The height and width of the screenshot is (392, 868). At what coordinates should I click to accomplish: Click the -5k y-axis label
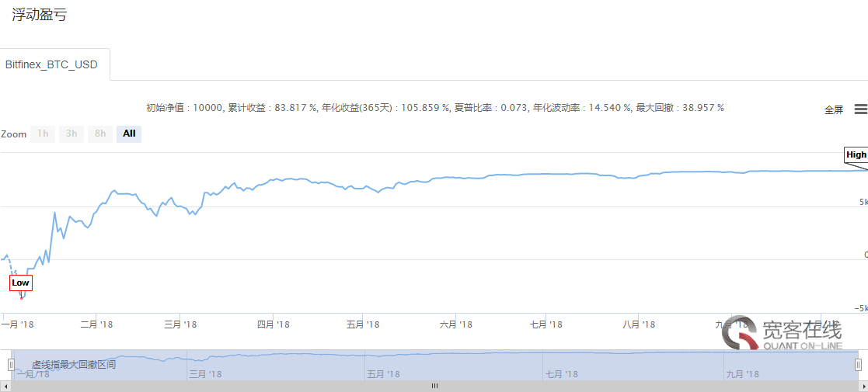tap(860, 308)
